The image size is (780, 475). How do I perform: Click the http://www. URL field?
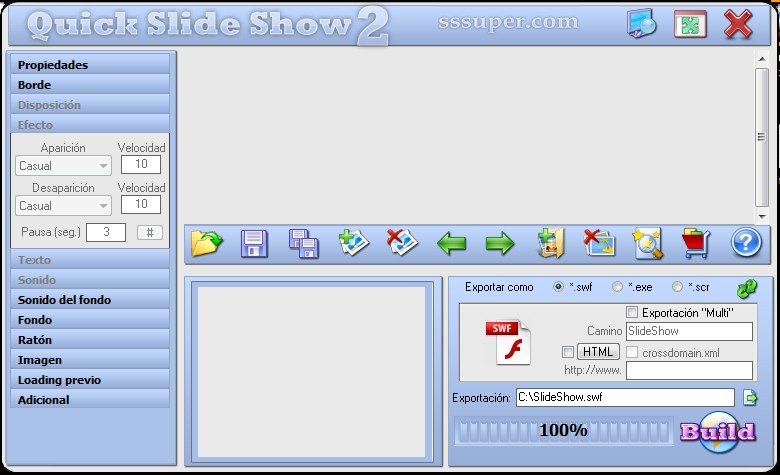point(689,371)
